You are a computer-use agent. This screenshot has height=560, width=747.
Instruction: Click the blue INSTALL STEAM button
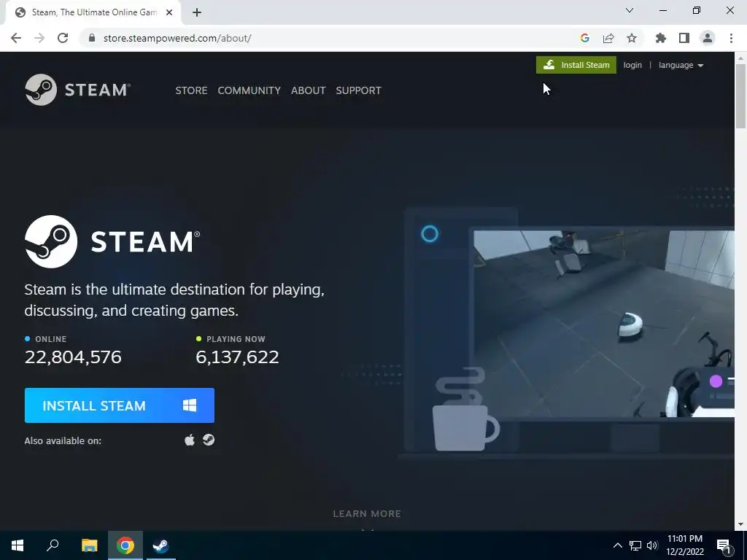119,405
